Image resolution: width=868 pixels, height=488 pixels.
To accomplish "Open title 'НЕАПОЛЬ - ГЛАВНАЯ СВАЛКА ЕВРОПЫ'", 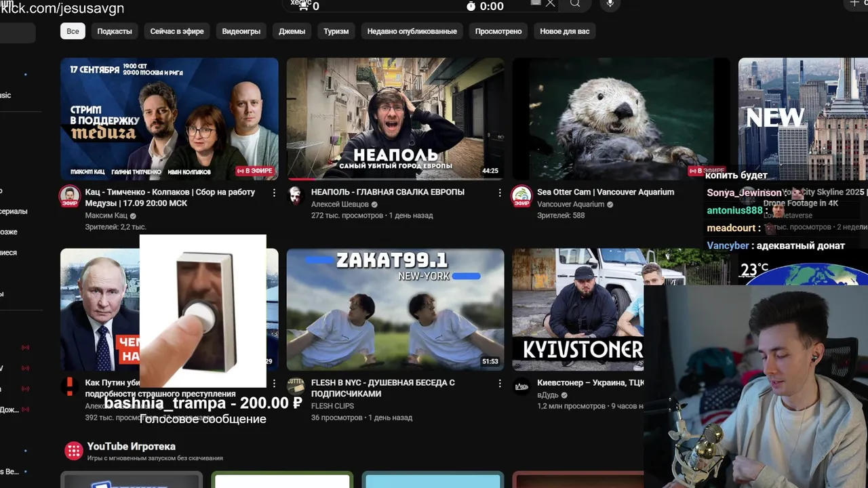I will coord(388,192).
